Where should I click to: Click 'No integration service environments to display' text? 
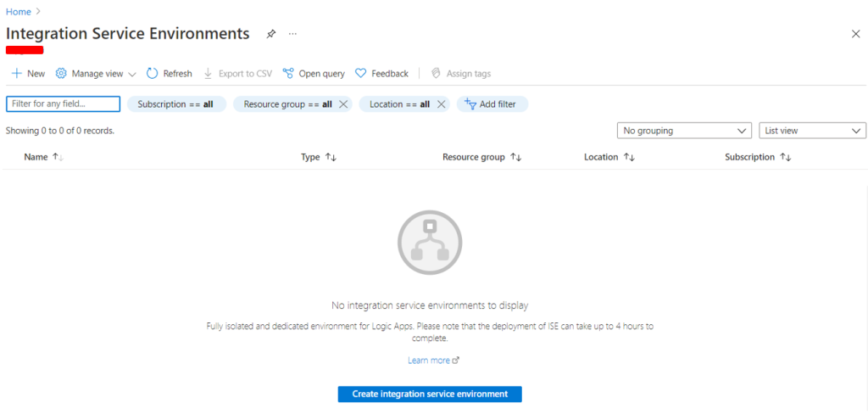click(x=430, y=305)
